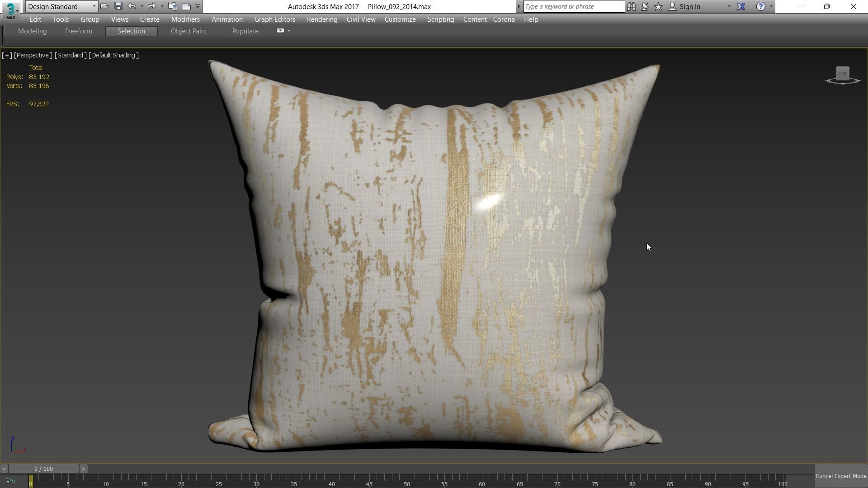Click the keyword search field
Screen dimensions: 868x488
click(x=574, y=6)
